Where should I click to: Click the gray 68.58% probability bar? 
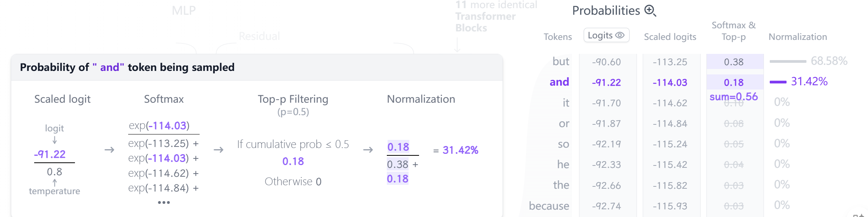pos(788,61)
